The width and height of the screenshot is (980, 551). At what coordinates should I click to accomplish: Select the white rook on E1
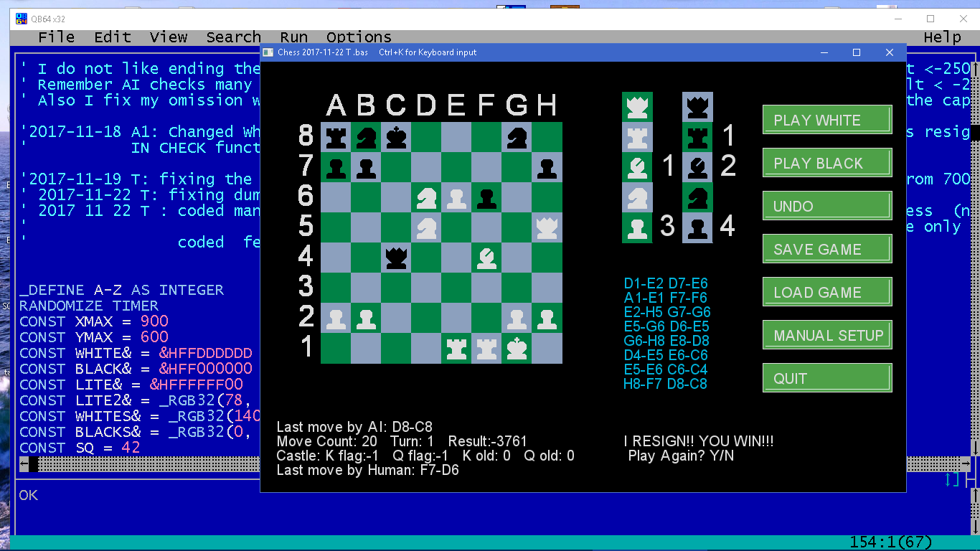click(x=456, y=349)
